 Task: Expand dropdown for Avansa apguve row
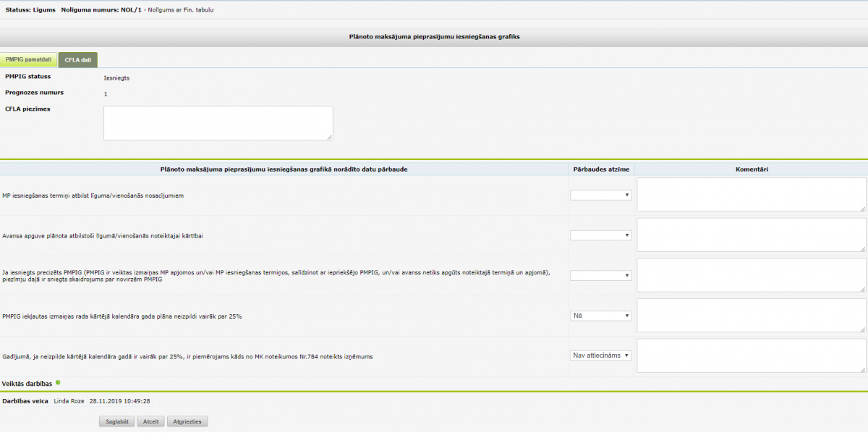601,235
